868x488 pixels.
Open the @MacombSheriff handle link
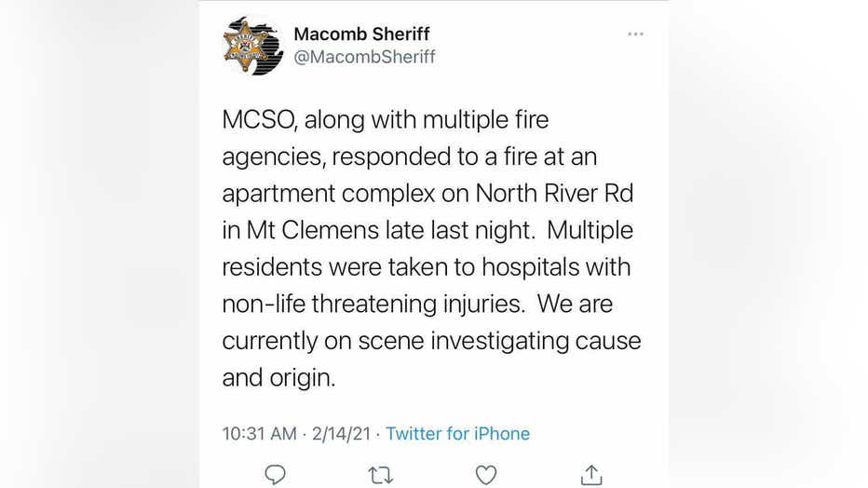pos(364,58)
